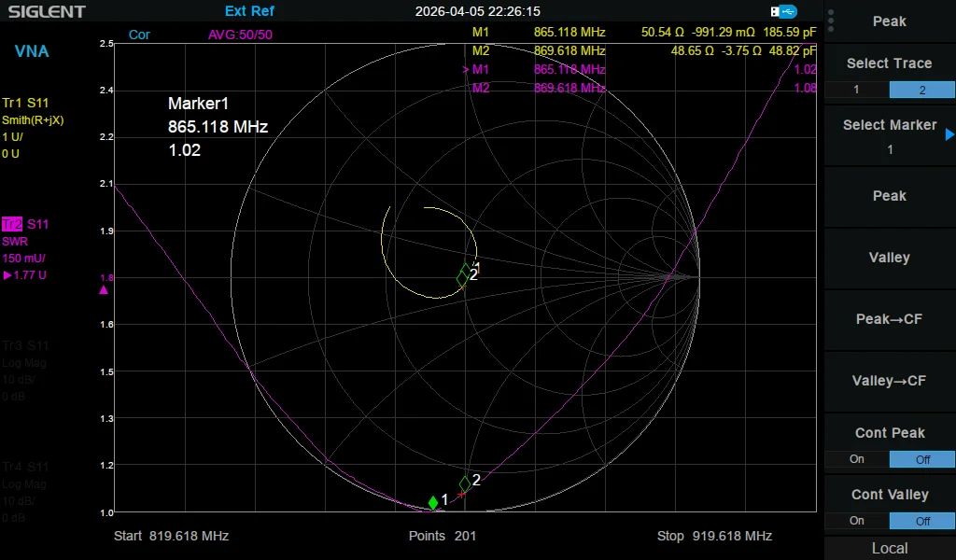Click the 150 mU/ scale value of Tr2
The image size is (956, 560).
23,259
